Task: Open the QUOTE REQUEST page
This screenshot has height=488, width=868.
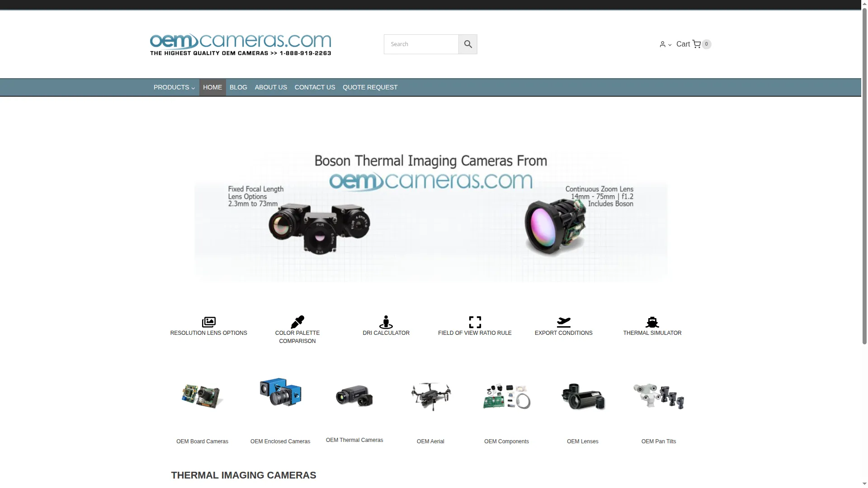Action: (370, 87)
